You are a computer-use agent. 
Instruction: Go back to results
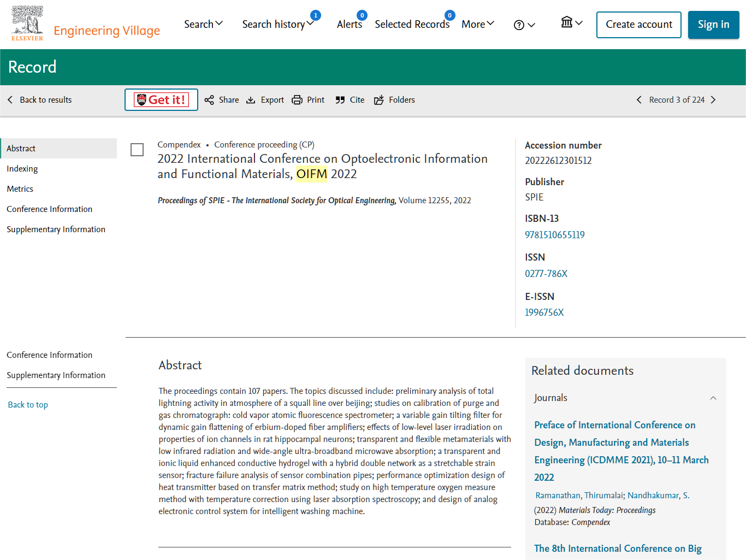point(40,100)
